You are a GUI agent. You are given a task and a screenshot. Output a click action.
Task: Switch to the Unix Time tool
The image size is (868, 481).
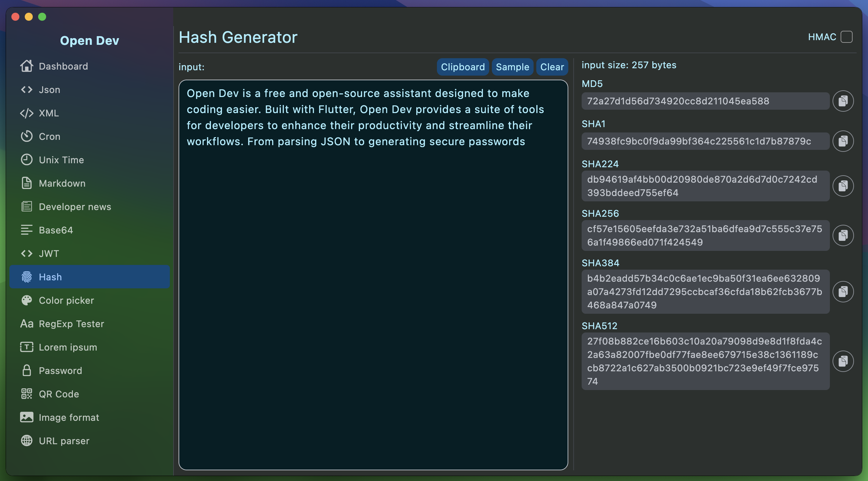click(x=61, y=160)
